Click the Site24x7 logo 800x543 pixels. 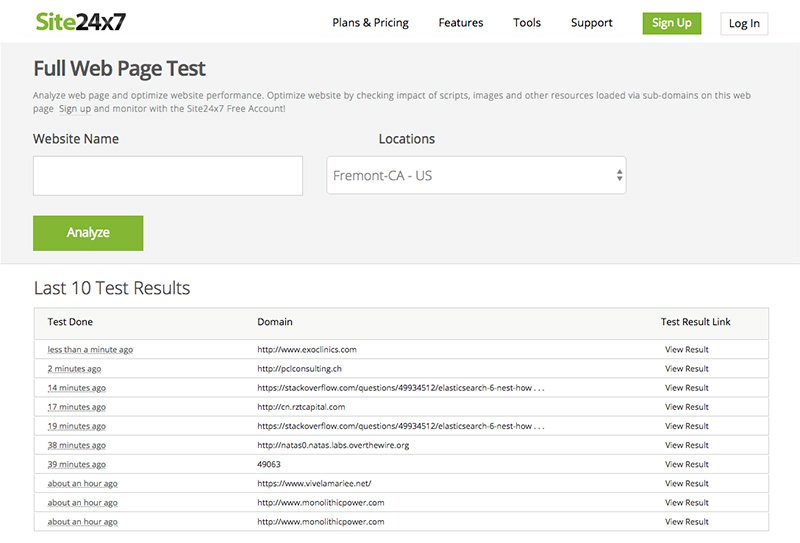pos(80,22)
